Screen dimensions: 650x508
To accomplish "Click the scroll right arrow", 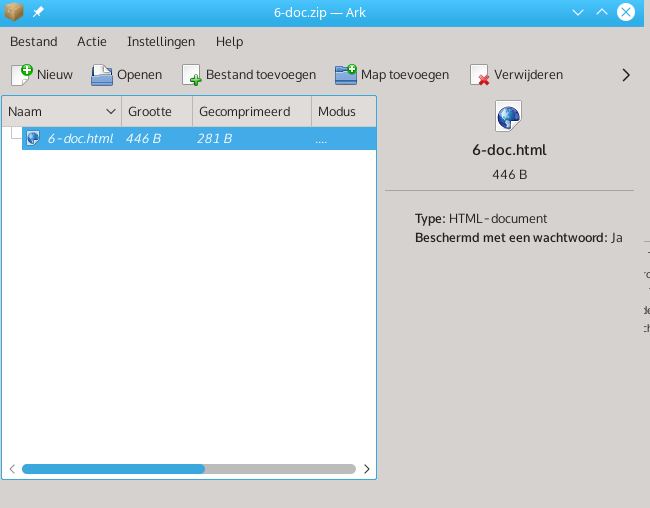I will tap(366, 469).
